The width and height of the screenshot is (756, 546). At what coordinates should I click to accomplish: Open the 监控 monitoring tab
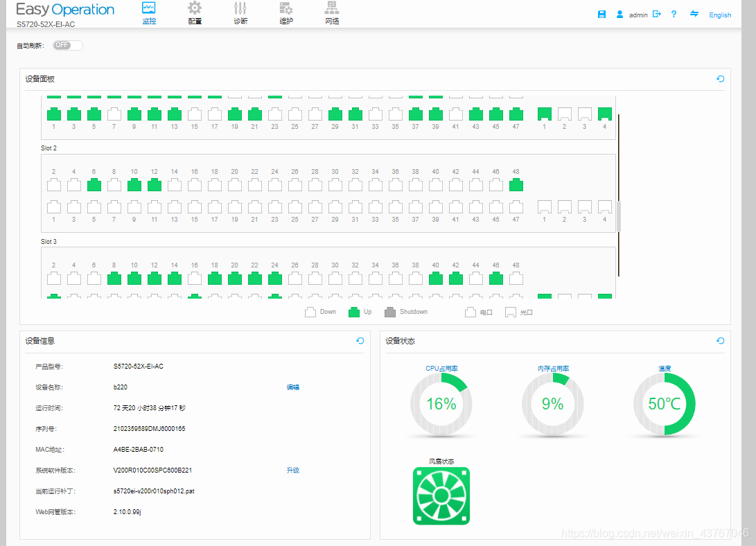pos(149,13)
